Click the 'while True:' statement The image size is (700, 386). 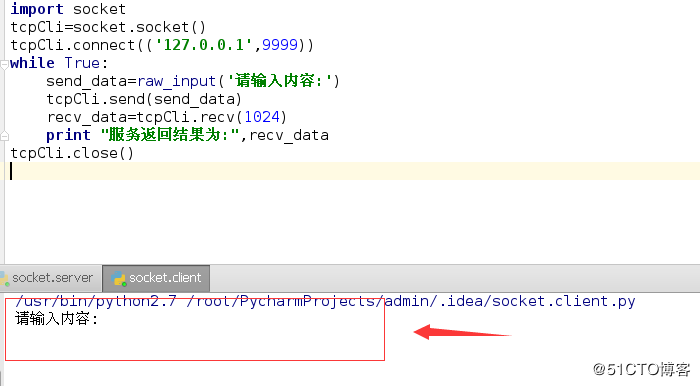(x=59, y=63)
